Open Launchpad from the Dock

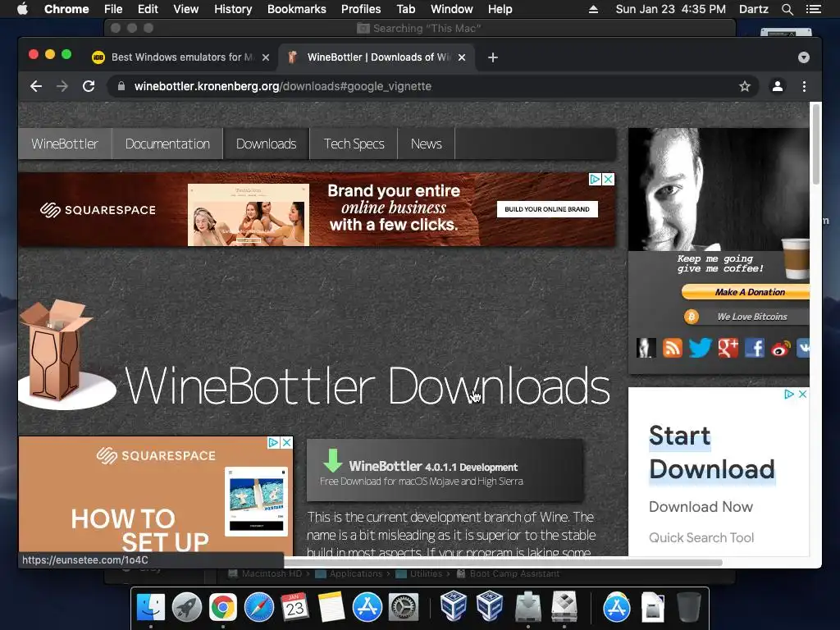pyautogui.click(x=187, y=607)
